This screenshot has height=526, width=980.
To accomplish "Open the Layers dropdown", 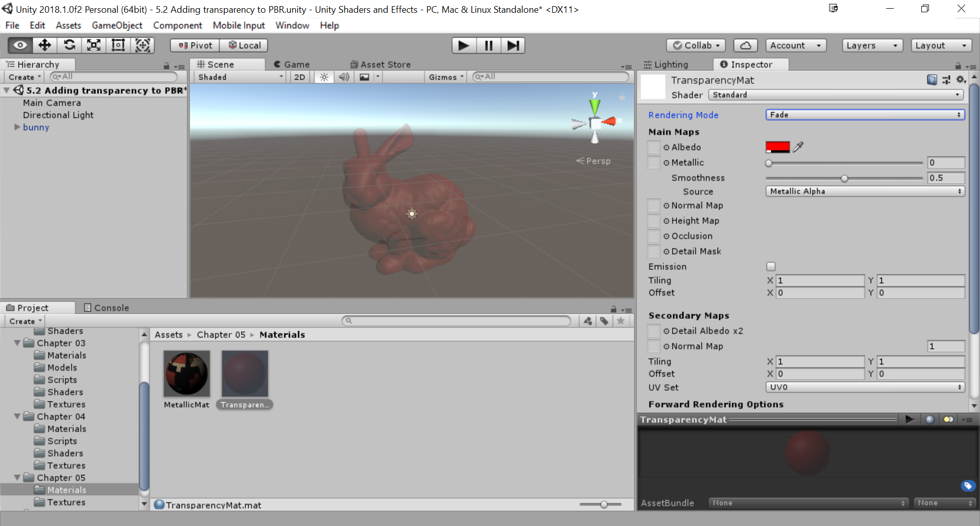I will coord(872,45).
